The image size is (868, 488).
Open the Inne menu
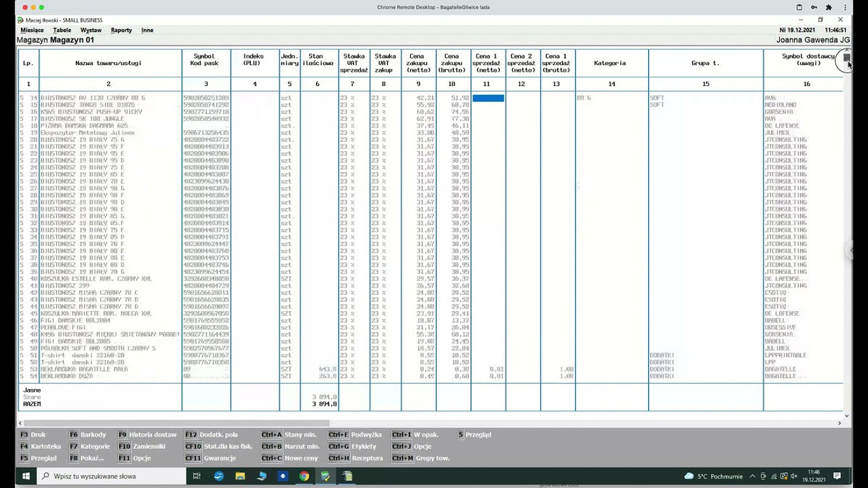[148, 30]
